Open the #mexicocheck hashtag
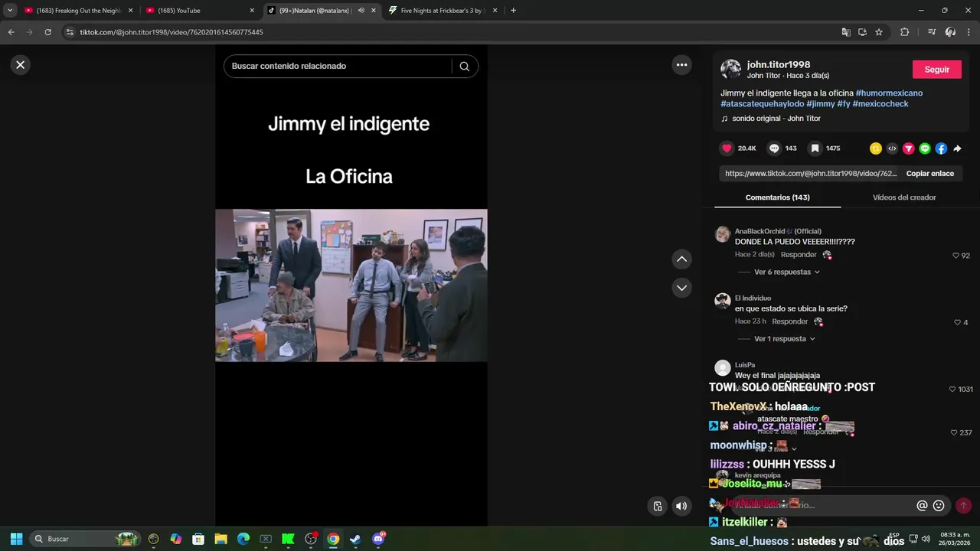 pos(880,104)
